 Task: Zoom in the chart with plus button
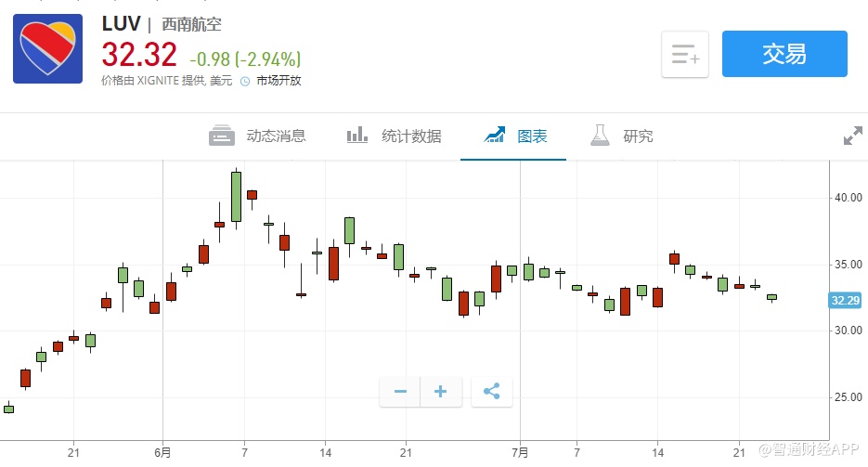[441, 392]
